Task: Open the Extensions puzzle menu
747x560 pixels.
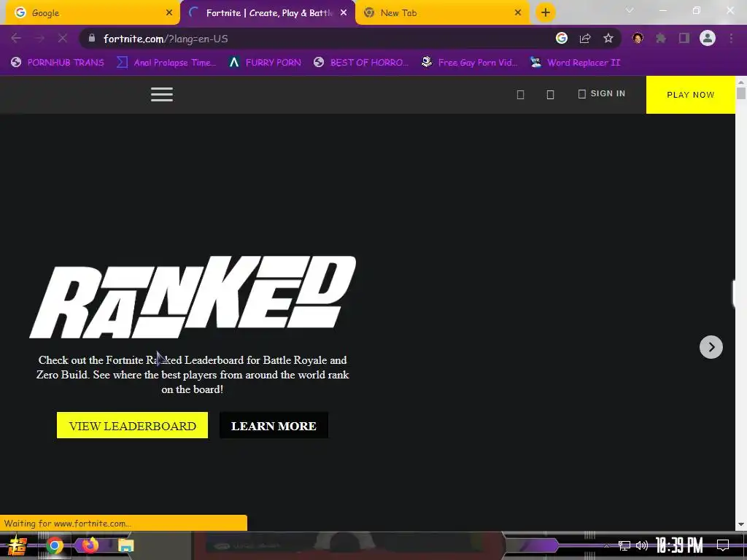Action: [x=661, y=39]
